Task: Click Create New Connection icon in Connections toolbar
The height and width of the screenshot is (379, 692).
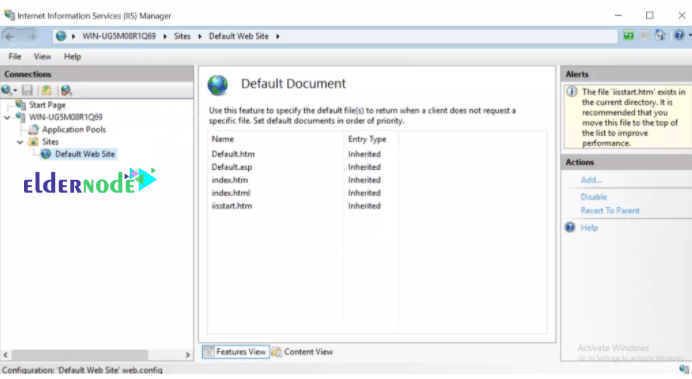Action: (6, 90)
